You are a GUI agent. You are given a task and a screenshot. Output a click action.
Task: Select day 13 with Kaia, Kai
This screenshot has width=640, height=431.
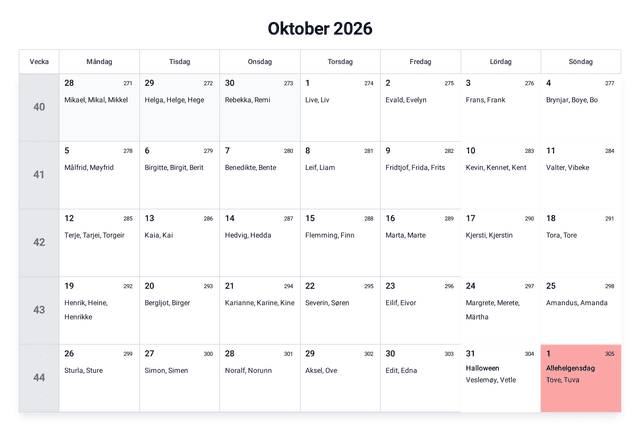point(179,242)
